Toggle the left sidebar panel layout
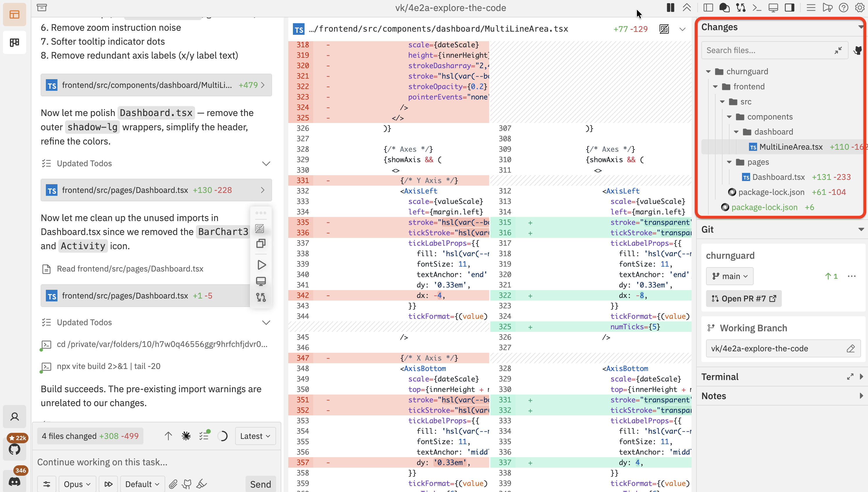 (x=708, y=8)
